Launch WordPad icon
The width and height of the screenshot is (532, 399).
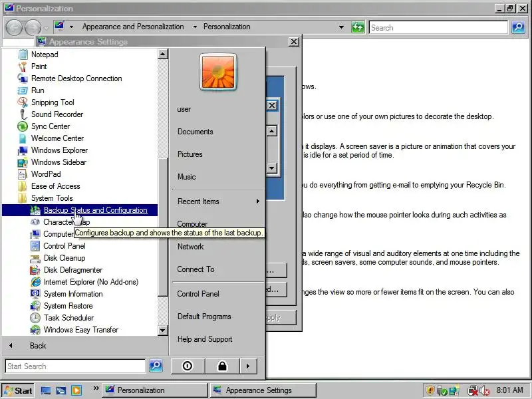click(23, 174)
